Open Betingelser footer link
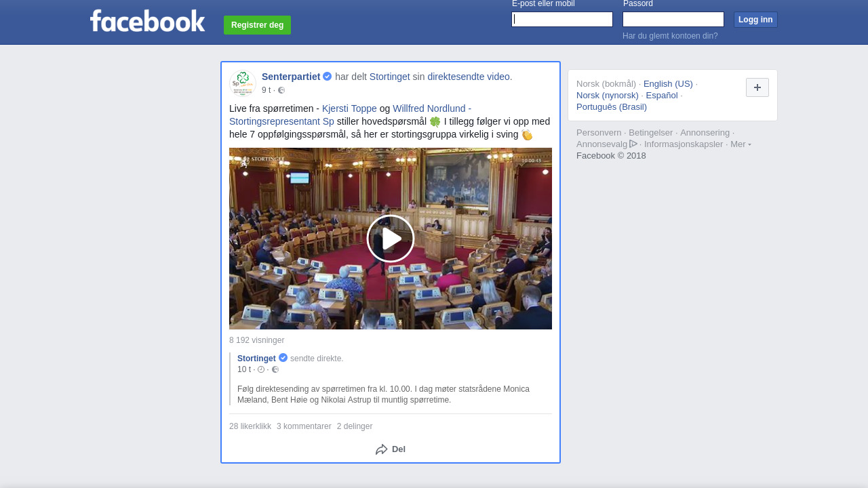 651,133
